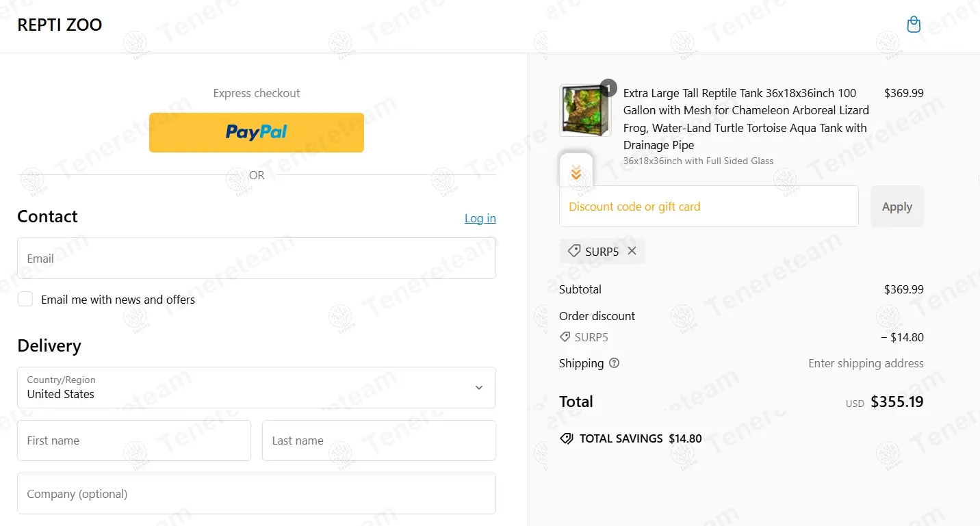Open the Country/Region dropdown
This screenshot has width=980, height=526.
257,388
